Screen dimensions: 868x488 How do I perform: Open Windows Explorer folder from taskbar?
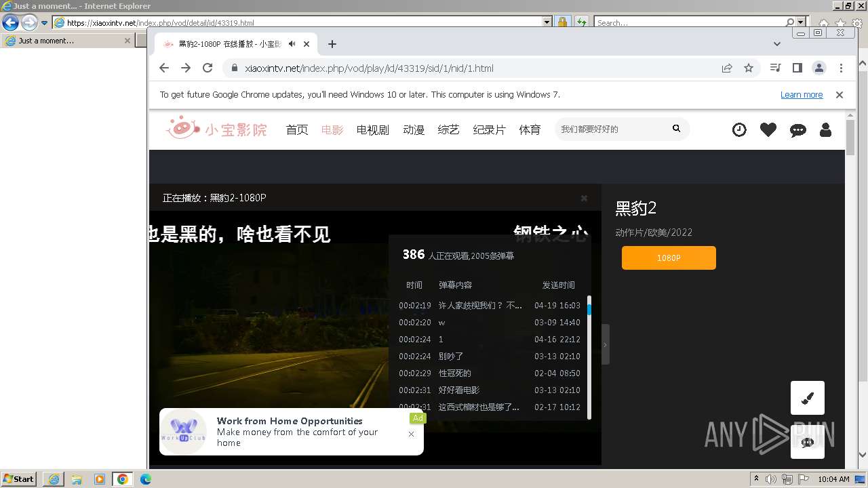(77, 479)
